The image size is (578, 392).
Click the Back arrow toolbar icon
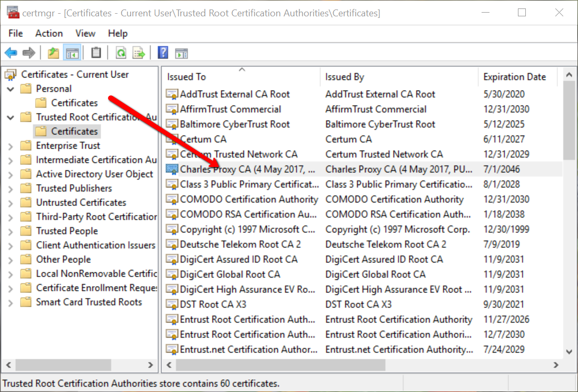tap(11, 53)
